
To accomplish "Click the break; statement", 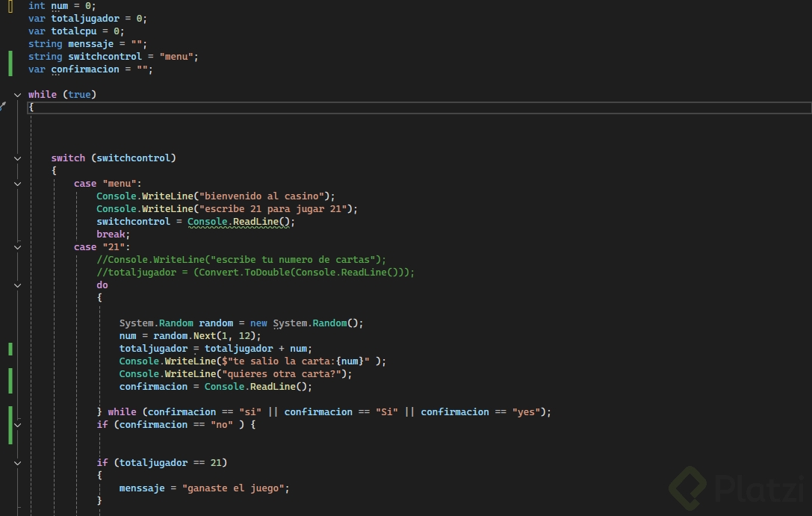I will pos(114,234).
